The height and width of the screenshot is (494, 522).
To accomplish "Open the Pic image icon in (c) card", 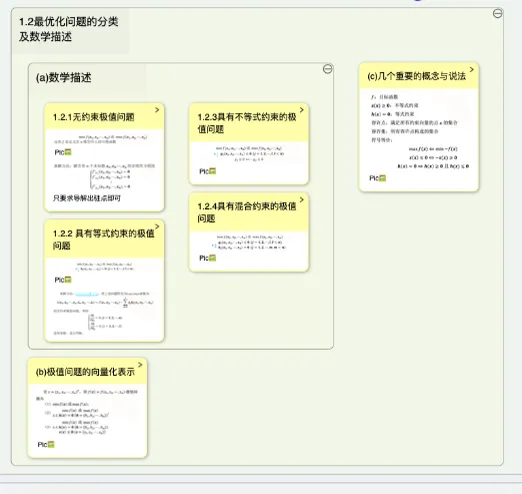I will pos(382,178).
